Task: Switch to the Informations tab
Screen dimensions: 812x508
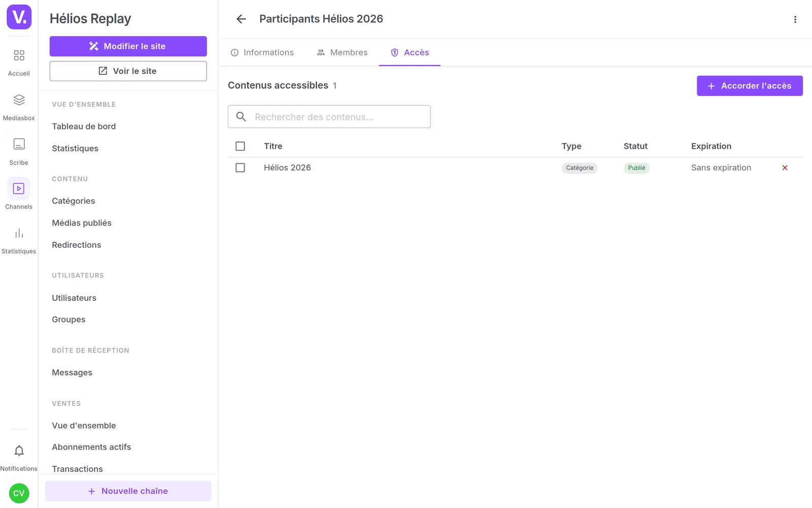Action: tap(262, 52)
